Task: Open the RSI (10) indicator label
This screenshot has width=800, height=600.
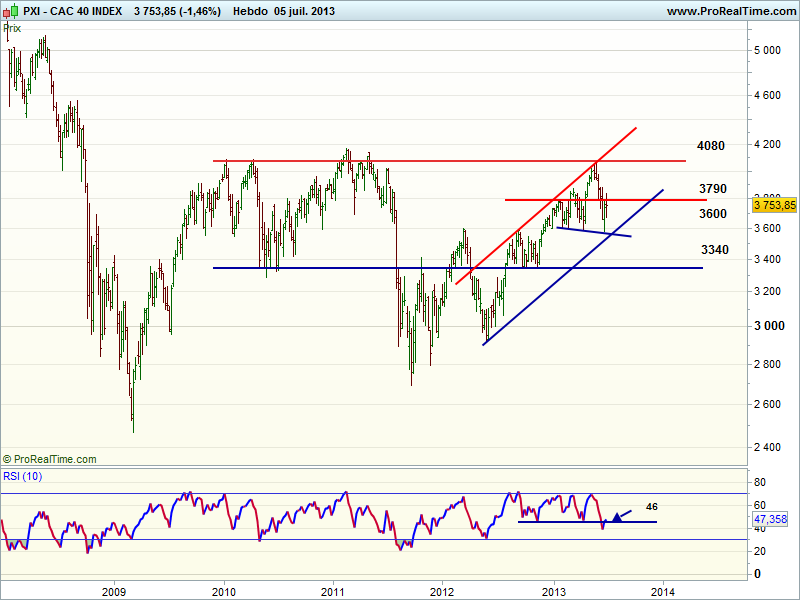Action: point(22,475)
